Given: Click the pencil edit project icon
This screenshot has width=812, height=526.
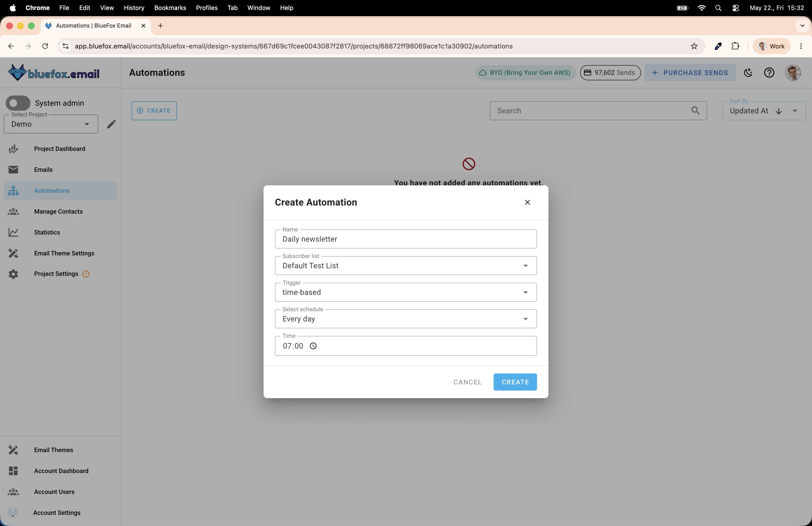Looking at the screenshot, I should point(112,124).
